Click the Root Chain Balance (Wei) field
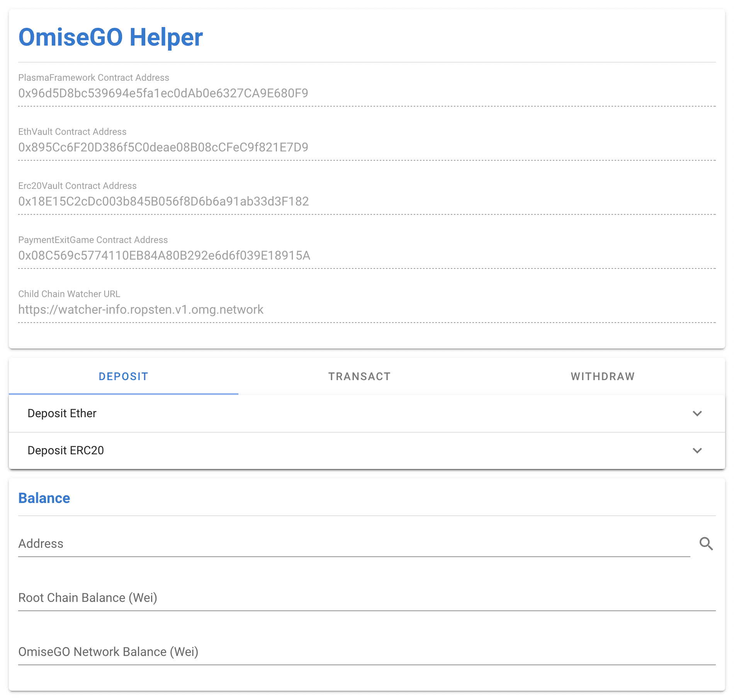 [x=367, y=598]
